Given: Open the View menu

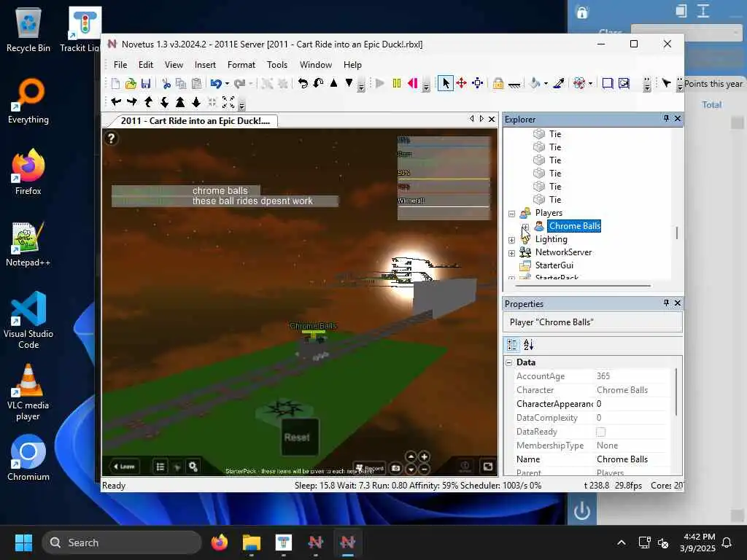Looking at the screenshot, I should tap(174, 65).
